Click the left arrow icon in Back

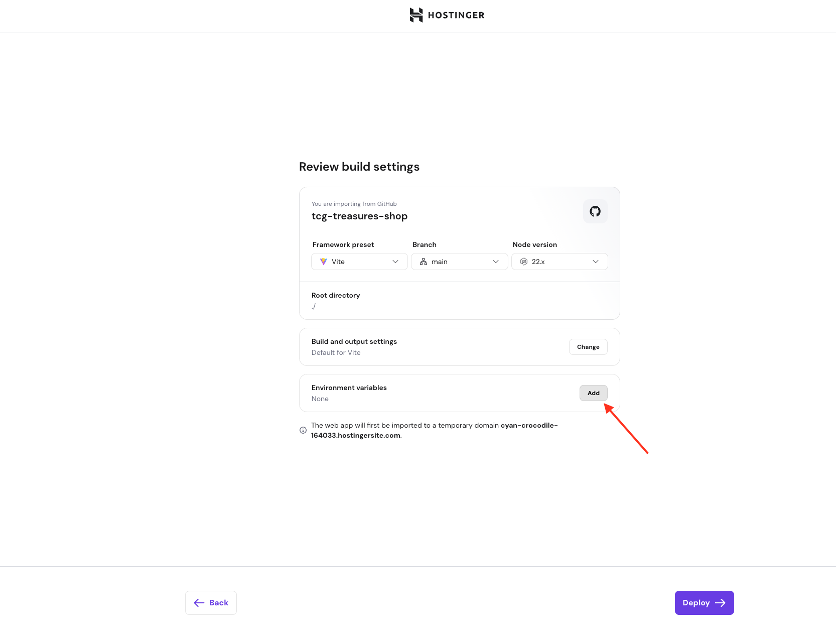199,603
